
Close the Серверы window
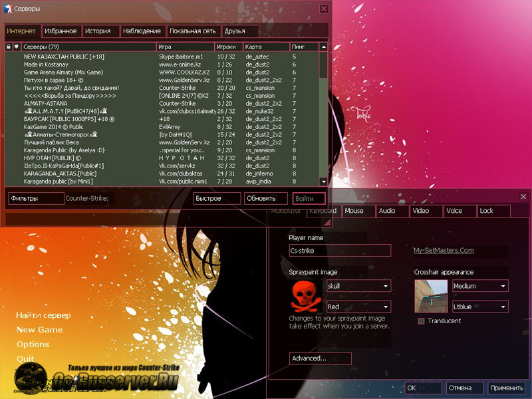[324, 9]
